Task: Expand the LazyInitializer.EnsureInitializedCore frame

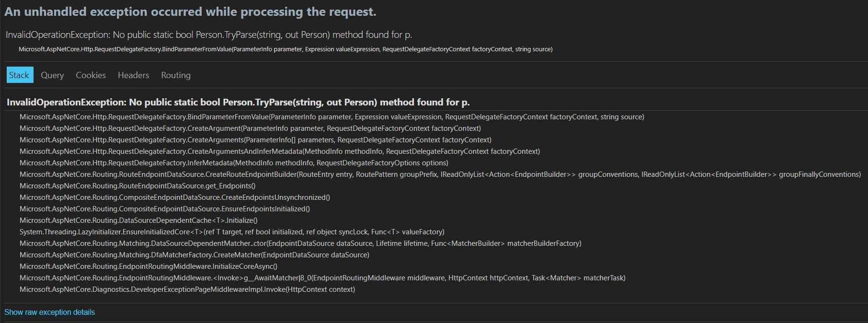Action: click(x=232, y=232)
